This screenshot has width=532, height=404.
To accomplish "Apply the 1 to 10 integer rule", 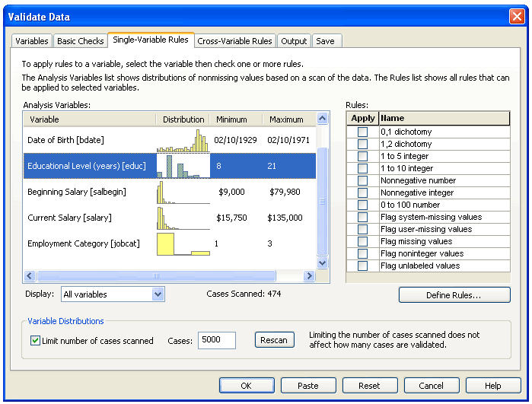I will (x=363, y=169).
